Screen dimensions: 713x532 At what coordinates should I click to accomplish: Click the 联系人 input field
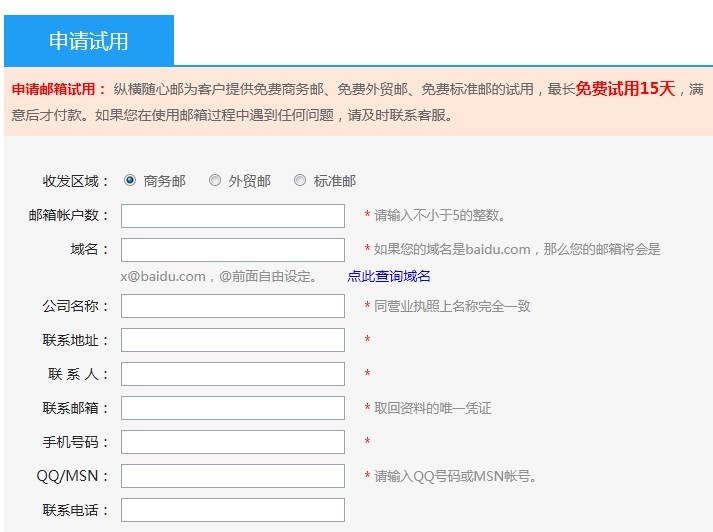232,374
